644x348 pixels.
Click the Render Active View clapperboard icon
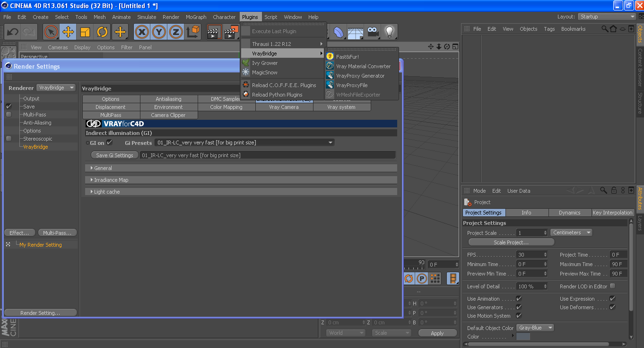coord(215,32)
